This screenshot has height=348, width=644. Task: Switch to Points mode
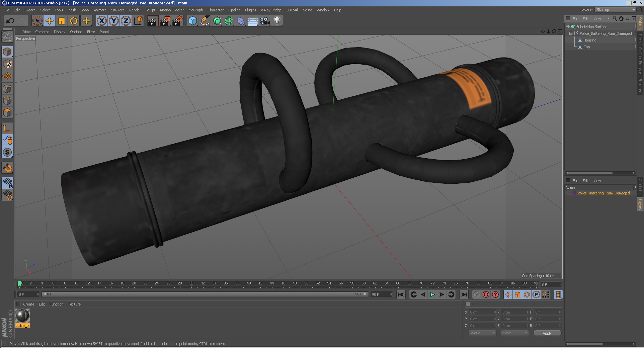click(x=7, y=89)
